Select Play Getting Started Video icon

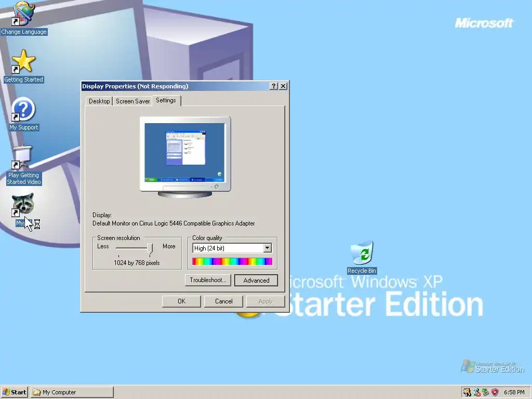coord(22,157)
